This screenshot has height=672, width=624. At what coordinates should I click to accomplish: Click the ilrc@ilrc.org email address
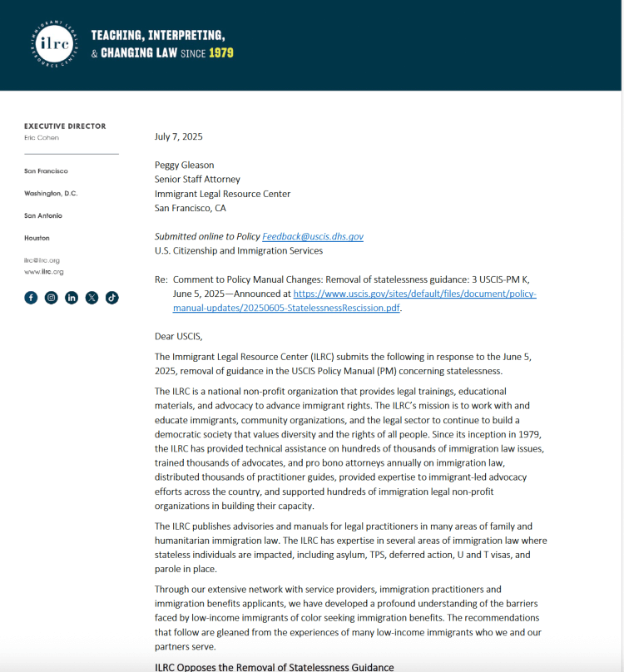[x=42, y=260]
